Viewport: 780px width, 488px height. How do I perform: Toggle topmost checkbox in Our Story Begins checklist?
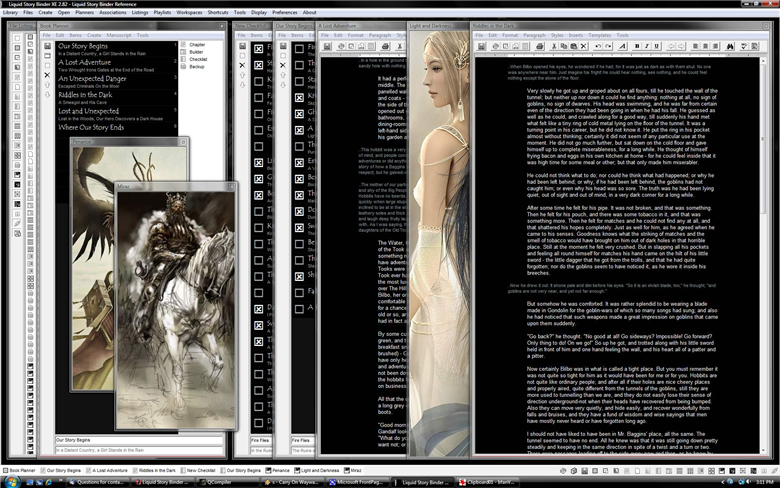pyautogui.click(x=299, y=49)
